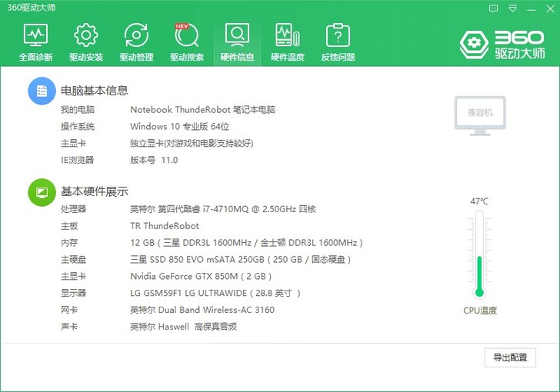Click the feedback chat icon in title bar
The width and height of the screenshot is (560, 392).
point(494,8)
